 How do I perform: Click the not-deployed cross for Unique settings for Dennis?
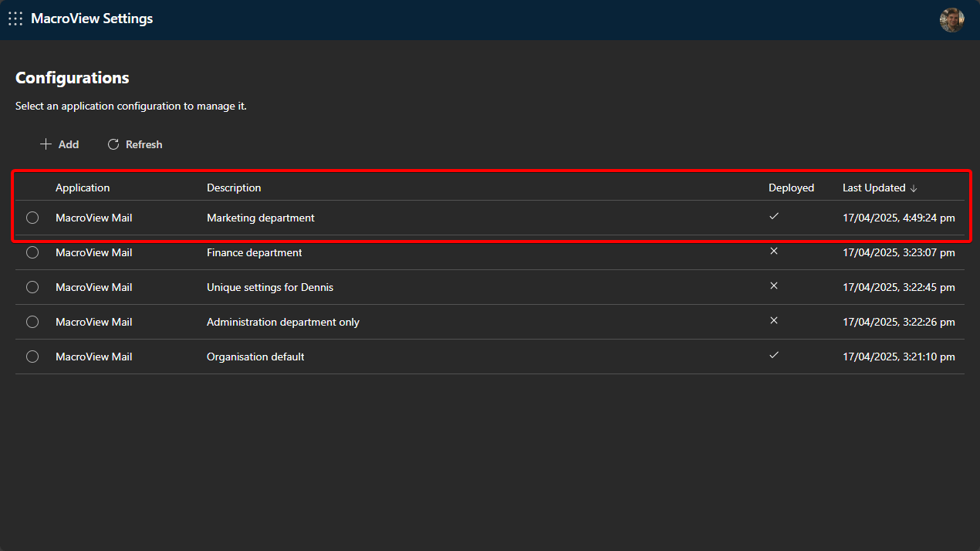pos(774,286)
